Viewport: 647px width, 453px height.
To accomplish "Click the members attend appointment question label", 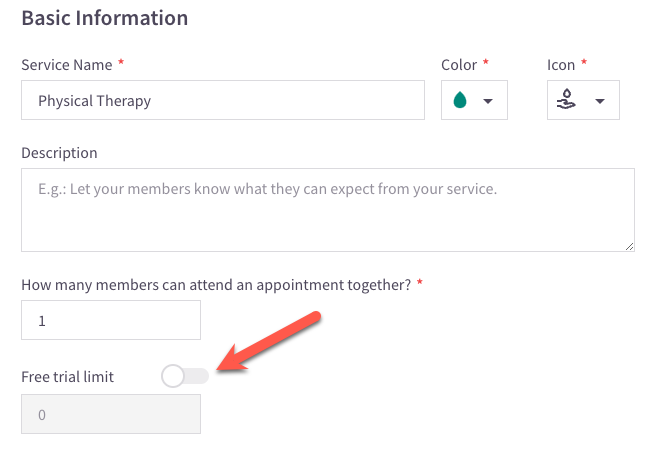I will (216, 285).
